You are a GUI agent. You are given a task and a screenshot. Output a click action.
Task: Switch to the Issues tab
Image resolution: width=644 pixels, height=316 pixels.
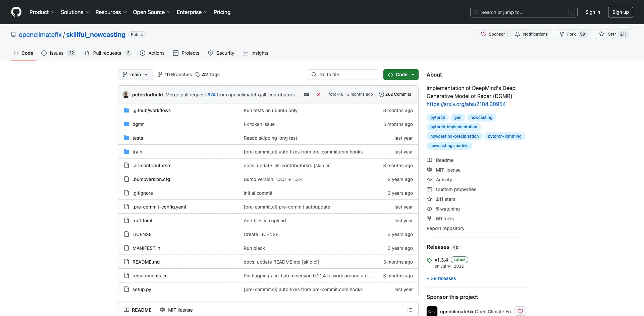point(58,53)
